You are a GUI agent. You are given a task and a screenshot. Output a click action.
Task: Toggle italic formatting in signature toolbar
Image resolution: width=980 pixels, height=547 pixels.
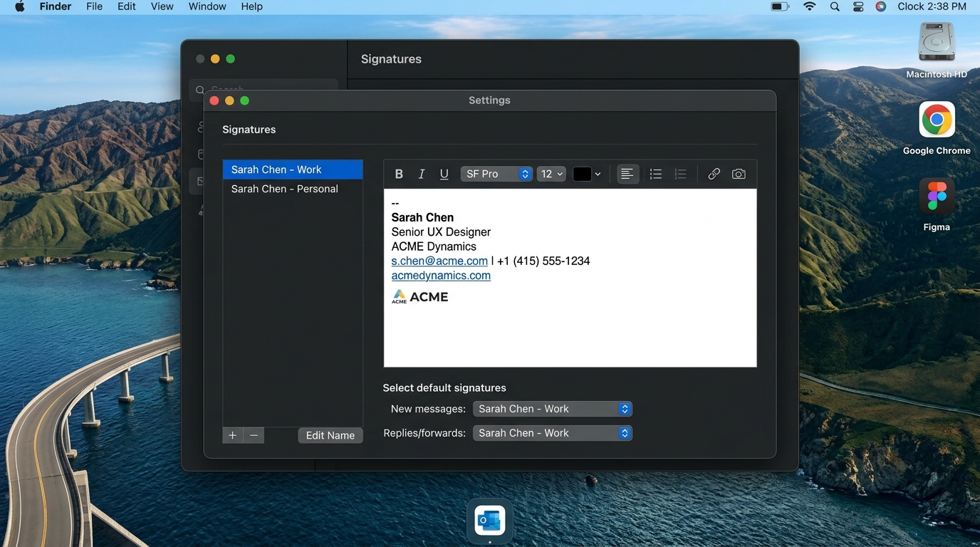pyautogui.click(x=422, y=174)
